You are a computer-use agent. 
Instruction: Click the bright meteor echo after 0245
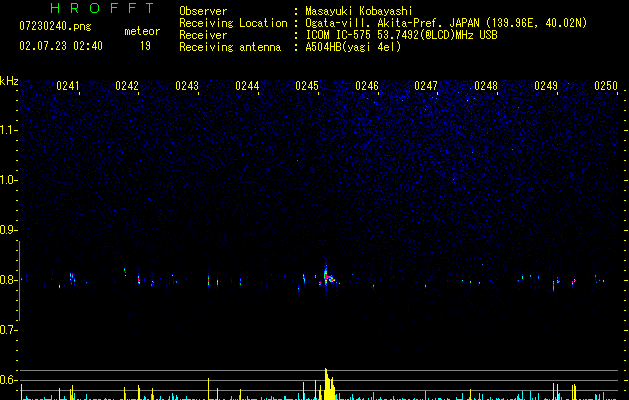point(328,277)
